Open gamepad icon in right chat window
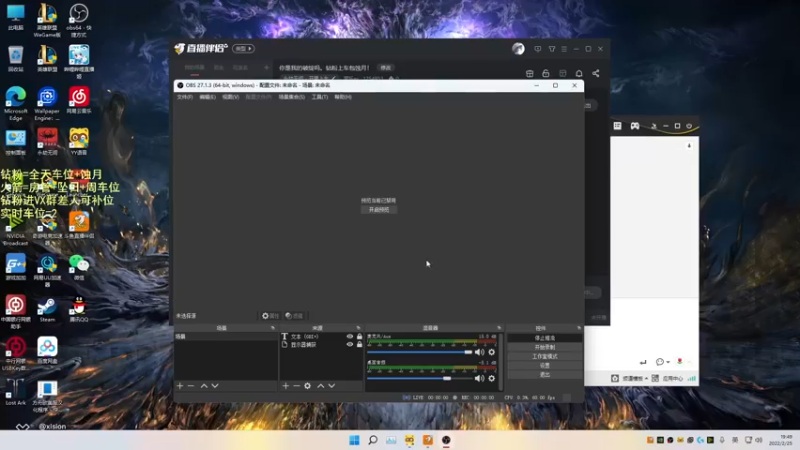Image resolution: width=800 pixels, height=450 pixels. [635, 126]
